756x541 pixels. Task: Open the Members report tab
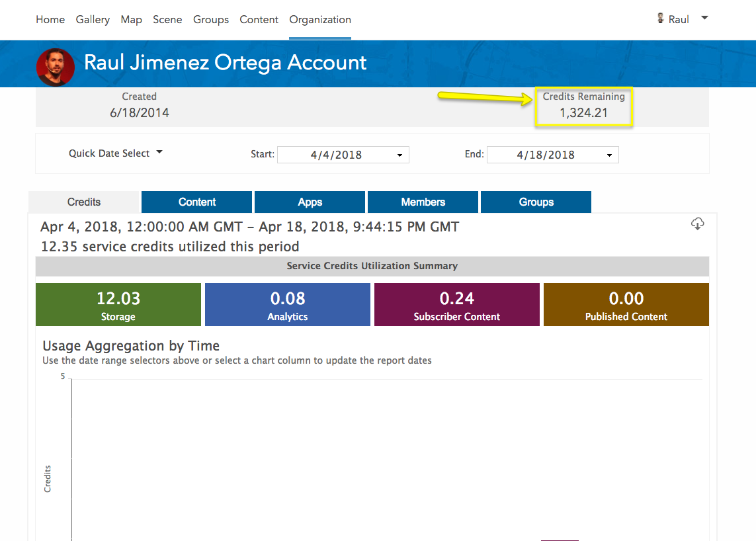coord(423,202)
